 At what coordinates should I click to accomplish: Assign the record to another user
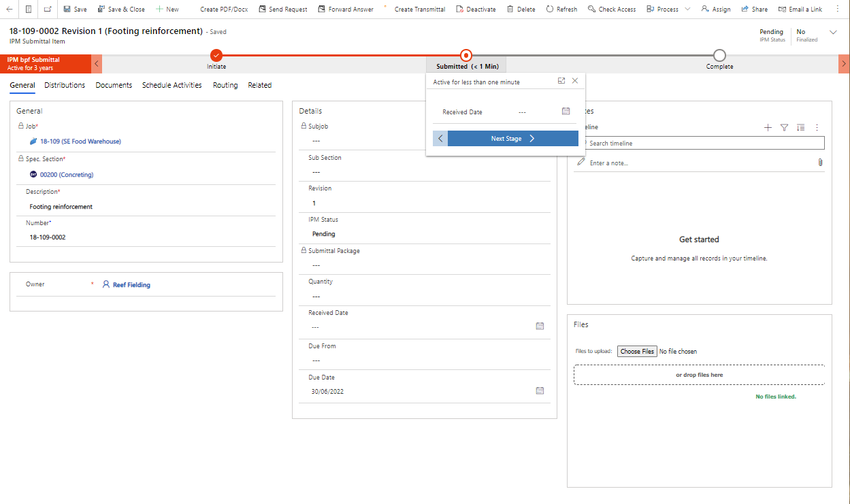(x=716, y=9)
